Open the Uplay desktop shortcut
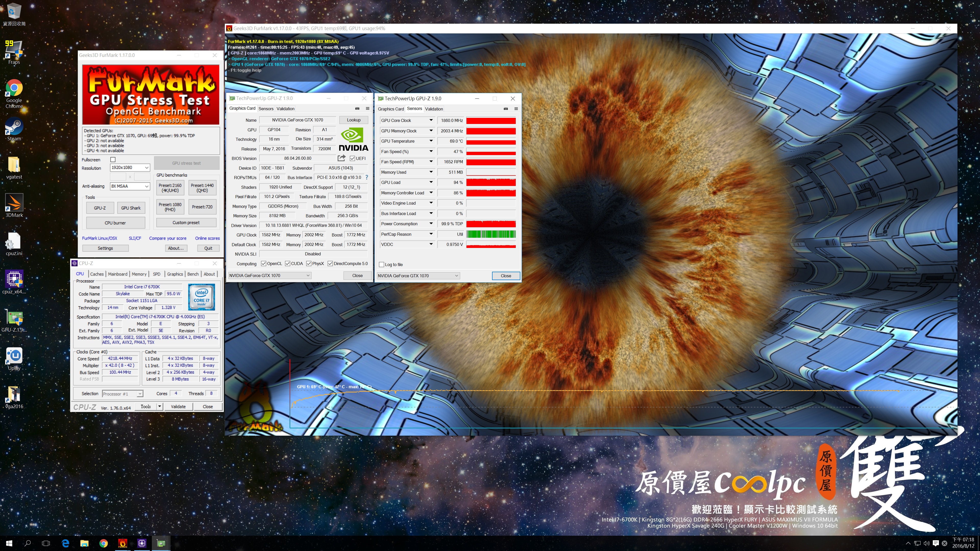Viewport: 980px width, 551px height. click(14, 359)
